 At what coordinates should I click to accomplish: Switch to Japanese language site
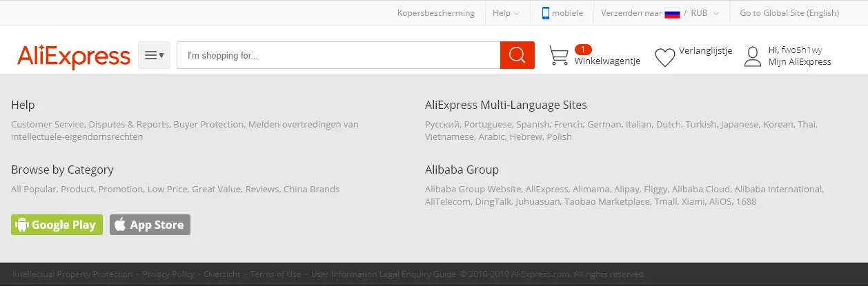click(740, 124)
